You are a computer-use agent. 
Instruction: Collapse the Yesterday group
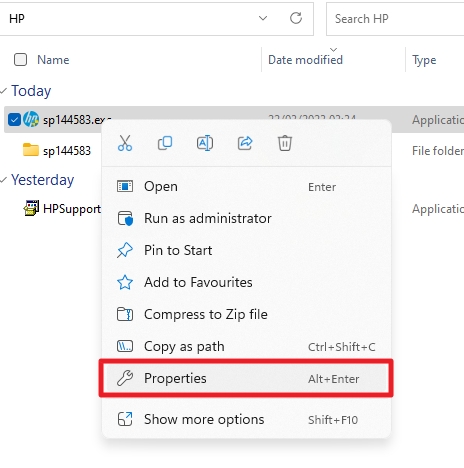4,180
